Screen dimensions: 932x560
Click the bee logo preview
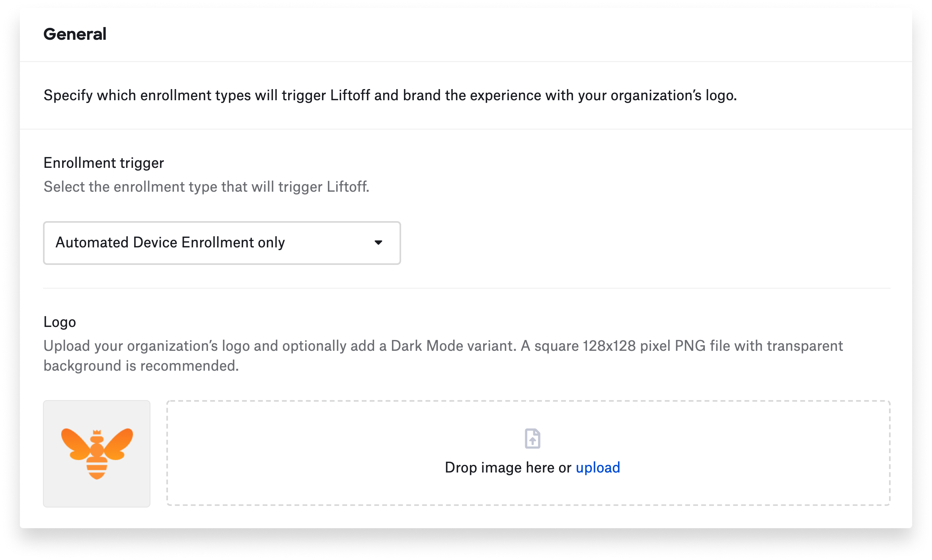click(x=97, y=453)
